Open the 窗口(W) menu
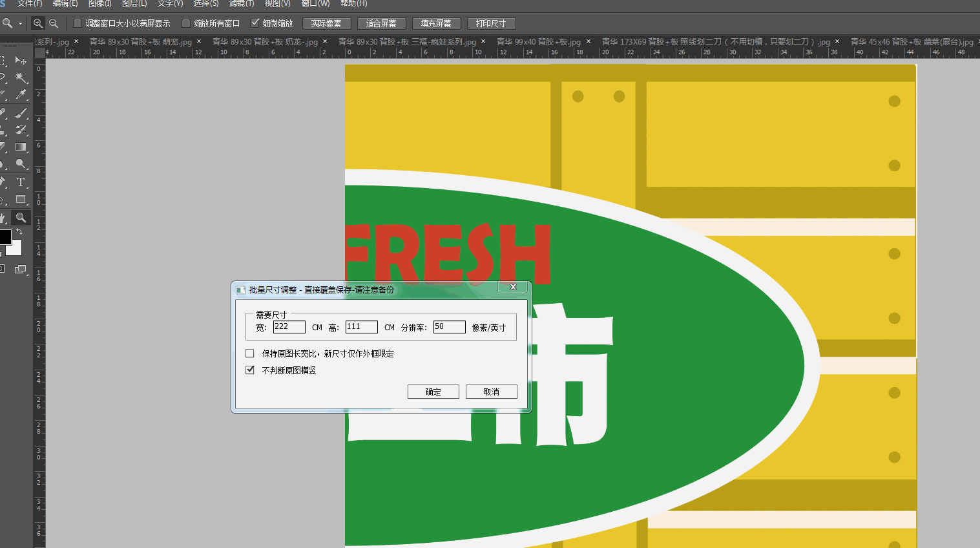 (315, 3)
